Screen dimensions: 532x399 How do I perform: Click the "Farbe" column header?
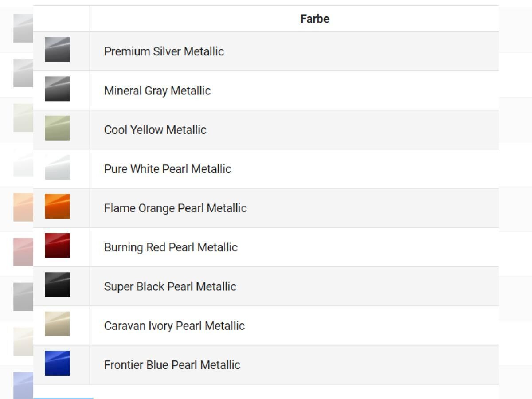(x=314, y=19)
